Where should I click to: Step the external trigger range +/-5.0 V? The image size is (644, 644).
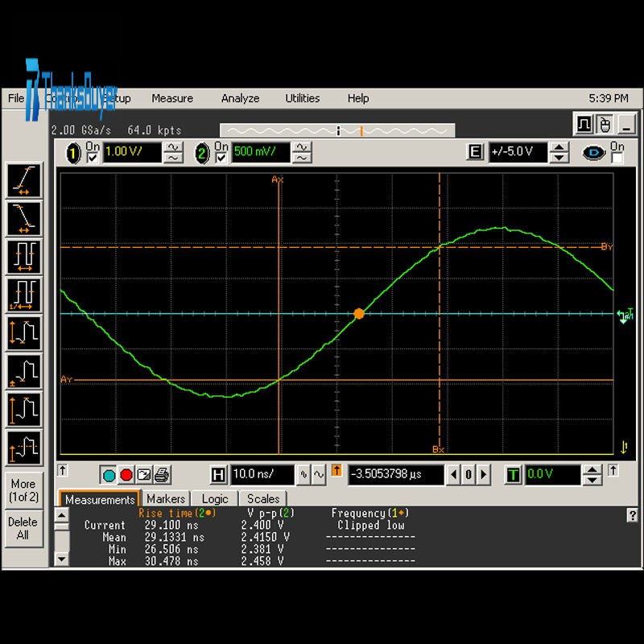tap(559, 152)
